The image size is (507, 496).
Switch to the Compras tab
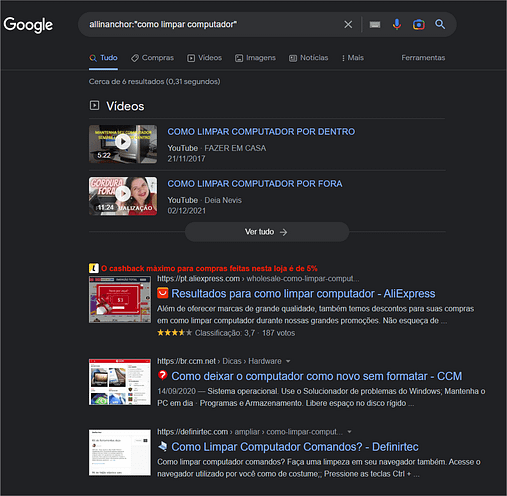coord(152,58)
